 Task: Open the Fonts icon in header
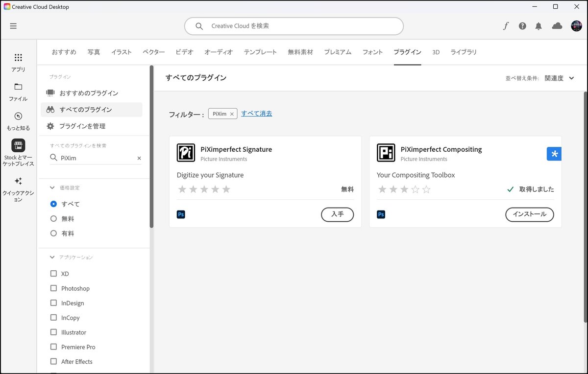(506, 26)
